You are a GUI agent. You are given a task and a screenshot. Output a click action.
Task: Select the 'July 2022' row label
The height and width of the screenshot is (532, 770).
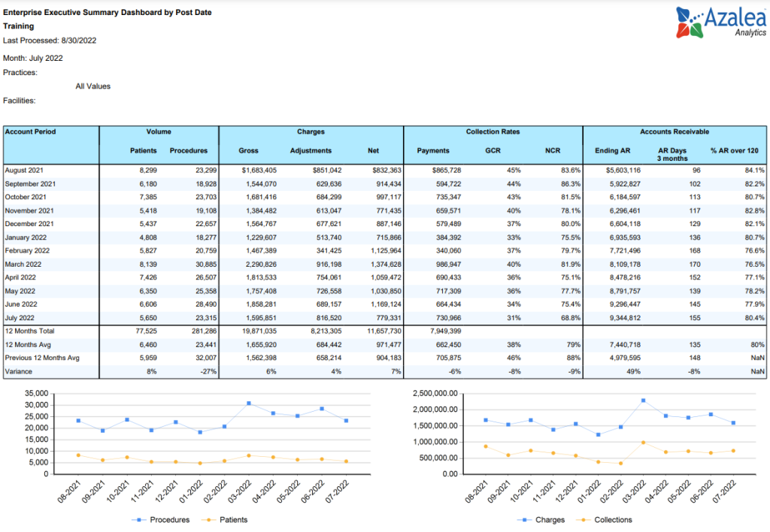[20, 318]
